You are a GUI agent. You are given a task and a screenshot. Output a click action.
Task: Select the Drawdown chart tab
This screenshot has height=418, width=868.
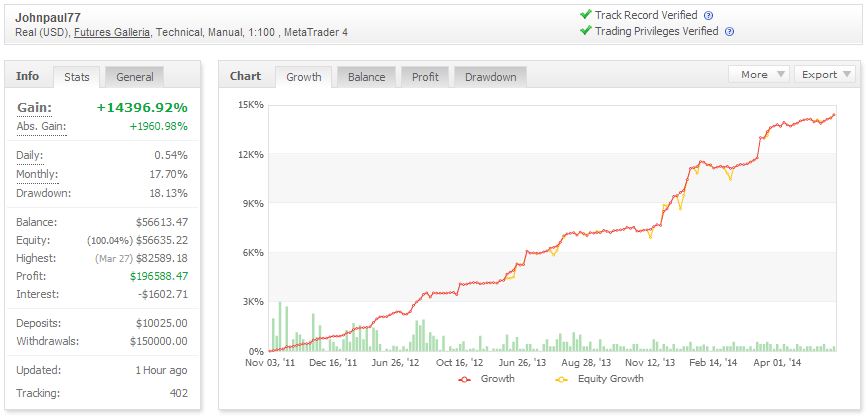pyautogui.click(x=490, y=77)
